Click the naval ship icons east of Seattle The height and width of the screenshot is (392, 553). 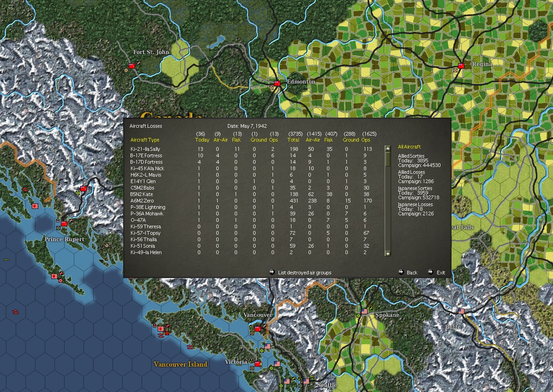[x=312, y=377]
